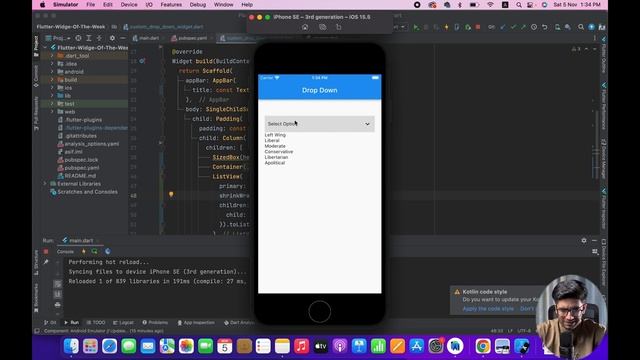Screen dimensions: 640x360
Task: Click the Undo/rollback arrow in IDE toolbar
Action: tap(544, 27)
